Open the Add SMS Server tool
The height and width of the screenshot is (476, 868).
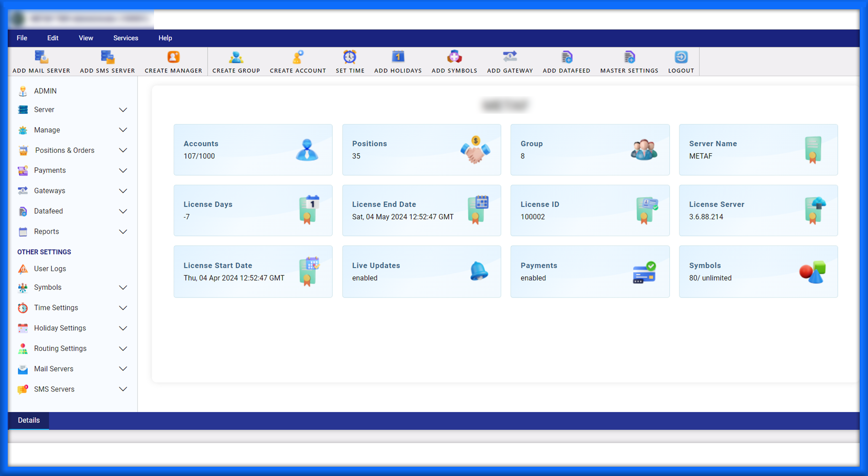coord(107,57)
